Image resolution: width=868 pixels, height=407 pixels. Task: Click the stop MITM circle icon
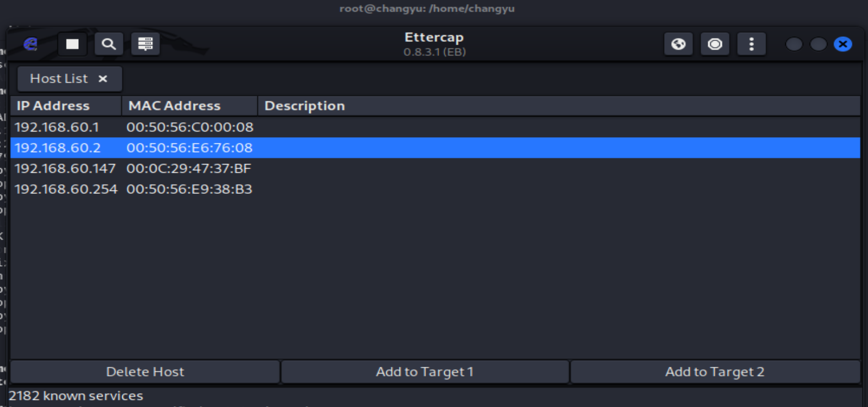click(x=715, y=44)
